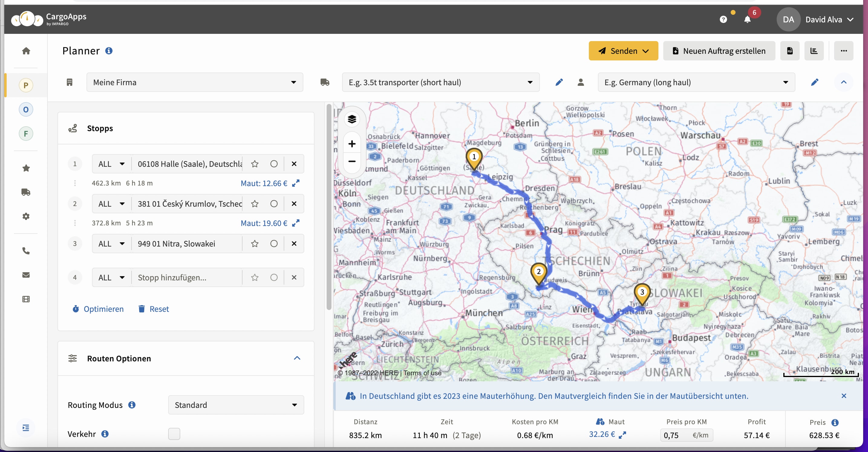Click the mail envelope icon in sidebar

26,275
